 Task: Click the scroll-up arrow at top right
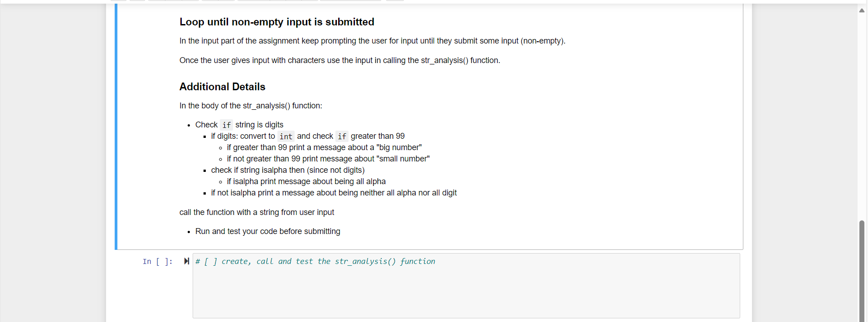(x=862, y=10)
